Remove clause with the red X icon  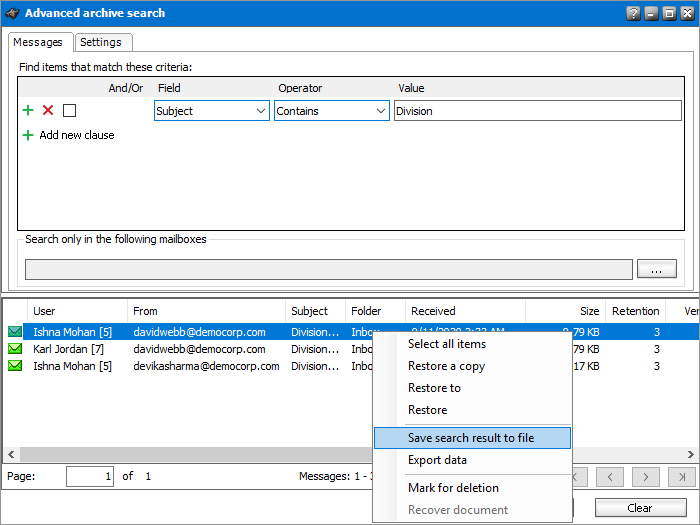click(x=48, y=111)
